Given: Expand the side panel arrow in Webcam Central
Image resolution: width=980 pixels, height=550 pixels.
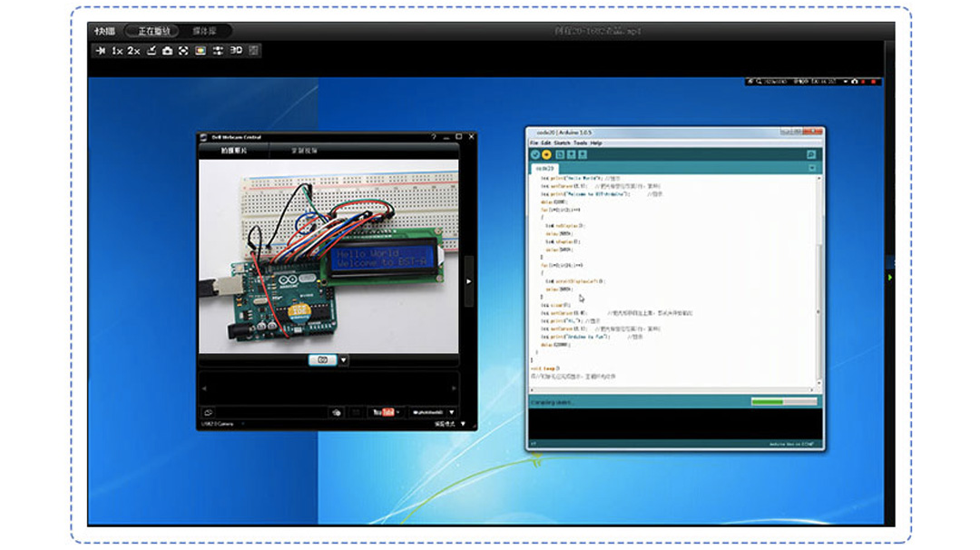Looking at the screenshot, I should click(469, 281).
